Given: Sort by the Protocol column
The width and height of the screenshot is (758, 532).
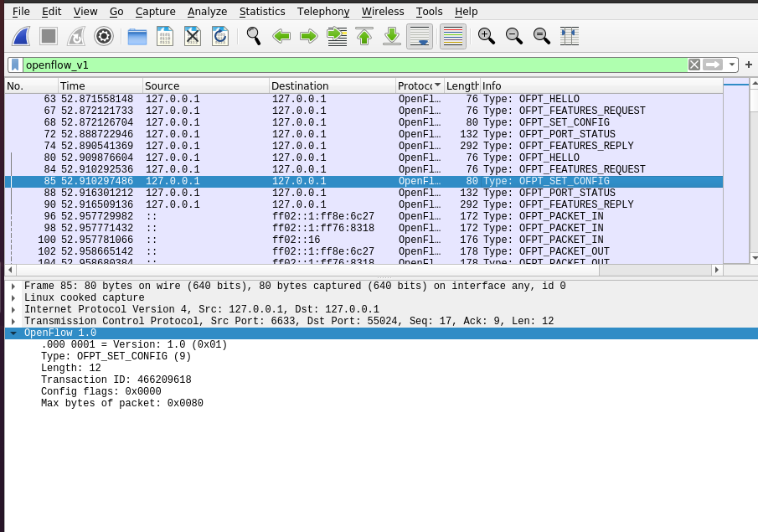Looking at the screenshot, I should pyautogui.click(x=420, y=86).
